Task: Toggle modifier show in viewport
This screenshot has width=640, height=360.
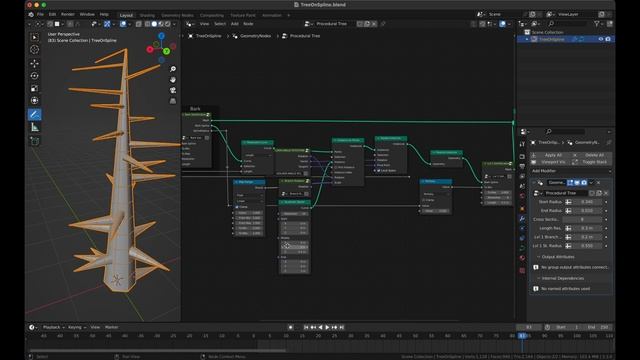Action: [577, 182]
